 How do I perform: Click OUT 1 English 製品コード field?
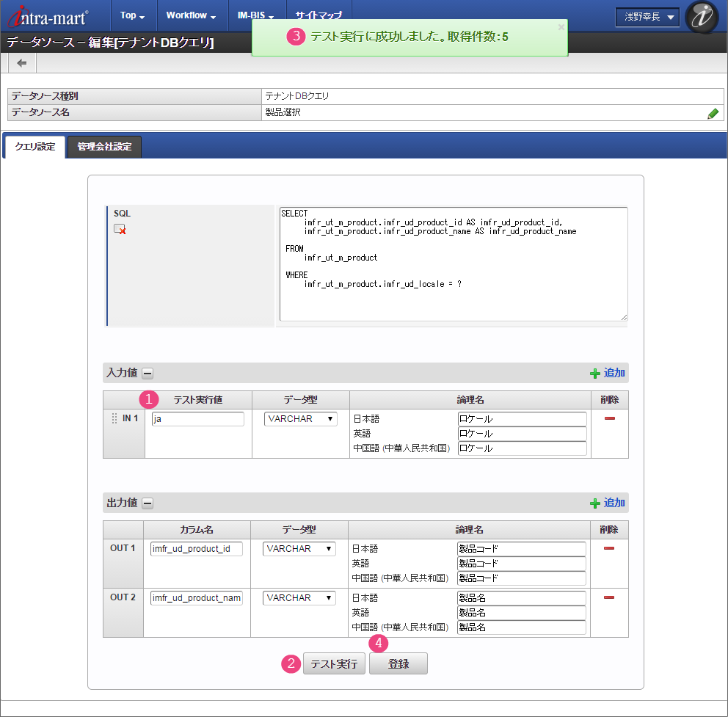click(521, 564)
